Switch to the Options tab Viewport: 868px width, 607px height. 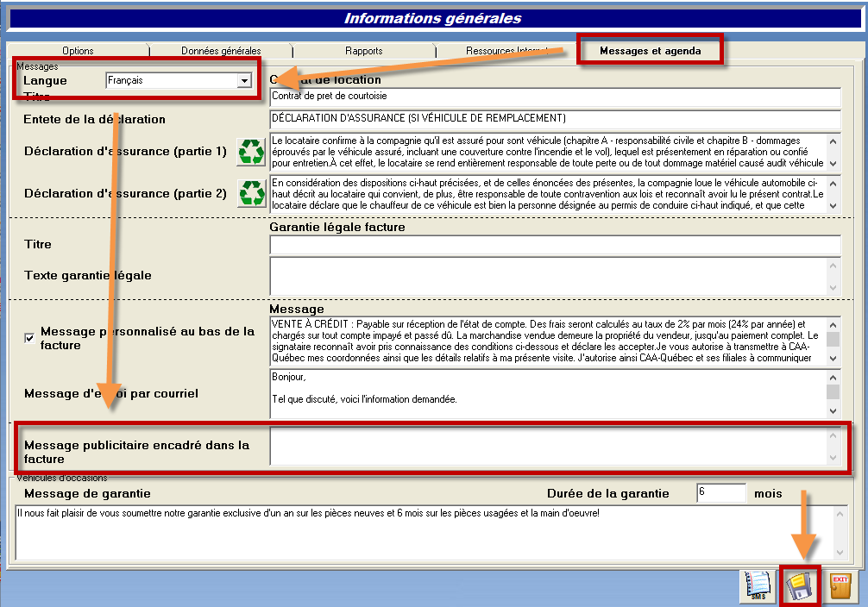click(78, 50)
